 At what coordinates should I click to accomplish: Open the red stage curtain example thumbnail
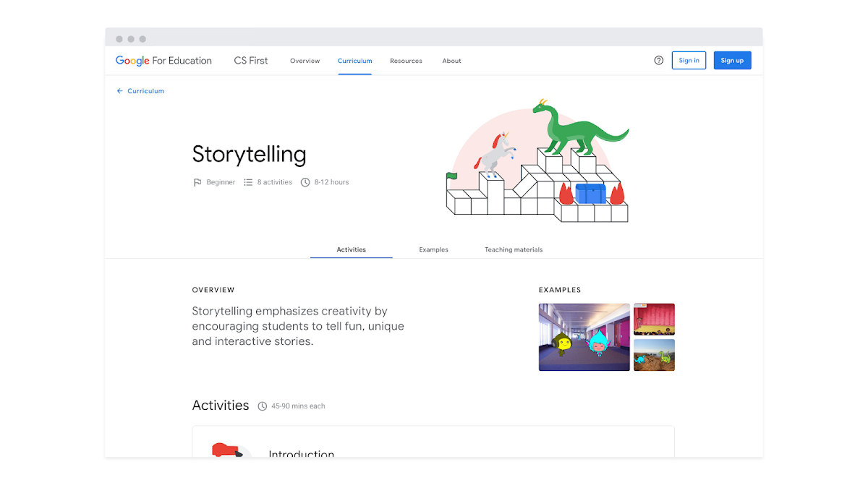654,319
